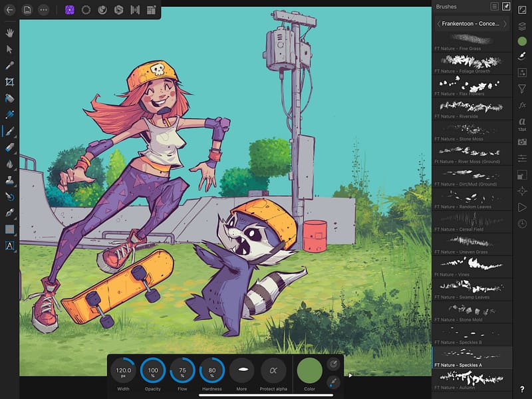Viewport: 532px width, 399px height.
Task: Open the Layers studio
Action: coord(522,26)
